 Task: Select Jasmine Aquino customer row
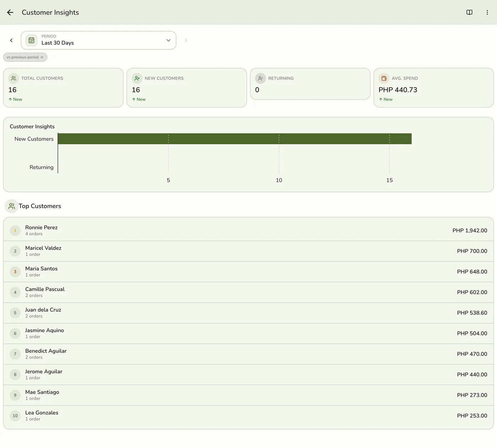[248, 334]
